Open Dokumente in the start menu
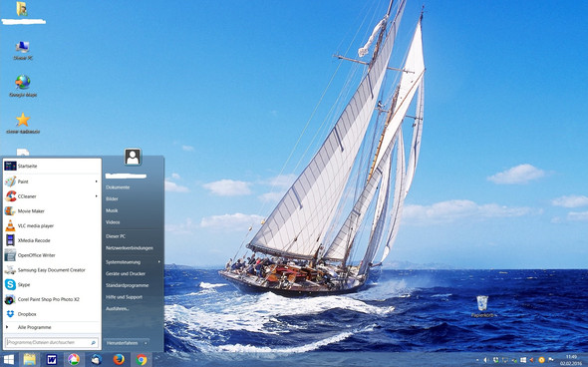588x367 pixels. [118, 187]
